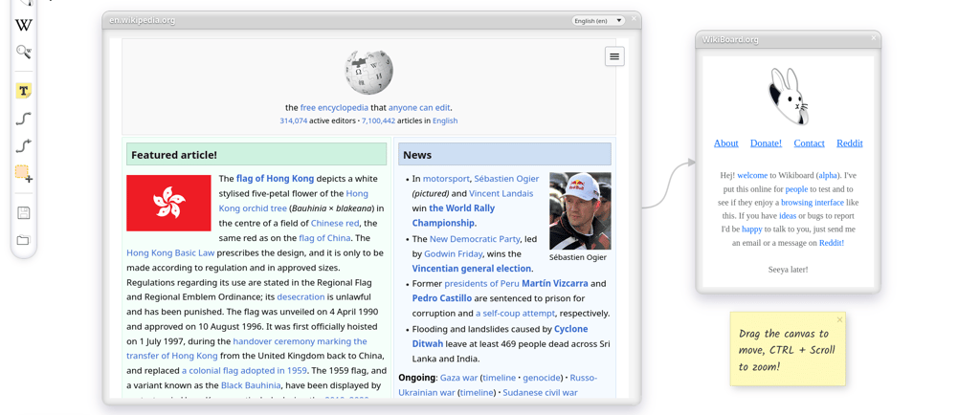Viewport: 980px width, 415px height.
Task: Follow the 'anyone can edit' link
Action: pos(419,107)
